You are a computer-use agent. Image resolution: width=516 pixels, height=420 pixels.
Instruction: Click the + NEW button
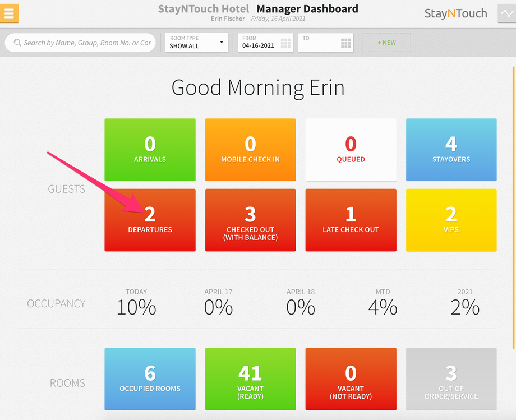[386, 43]
